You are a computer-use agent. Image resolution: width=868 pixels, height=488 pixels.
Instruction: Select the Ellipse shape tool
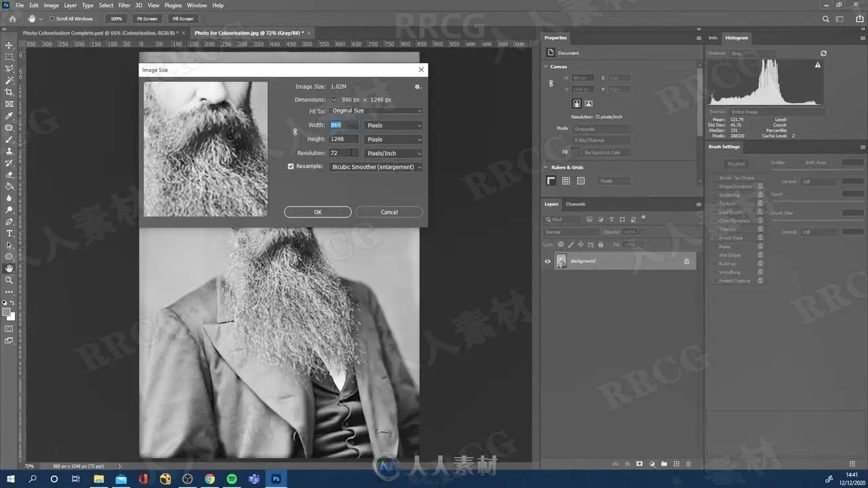(x=9, y=257)
